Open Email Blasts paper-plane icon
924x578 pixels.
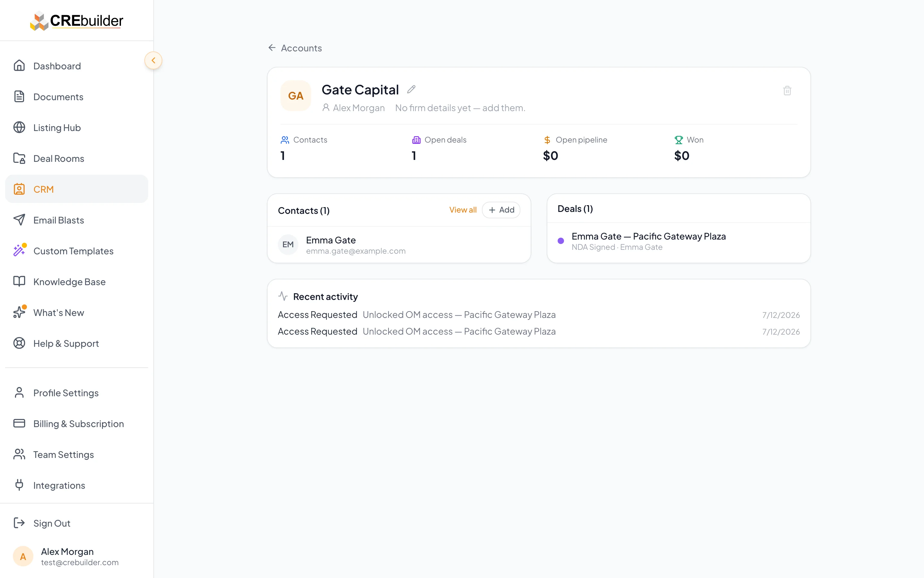coord(19,220)
